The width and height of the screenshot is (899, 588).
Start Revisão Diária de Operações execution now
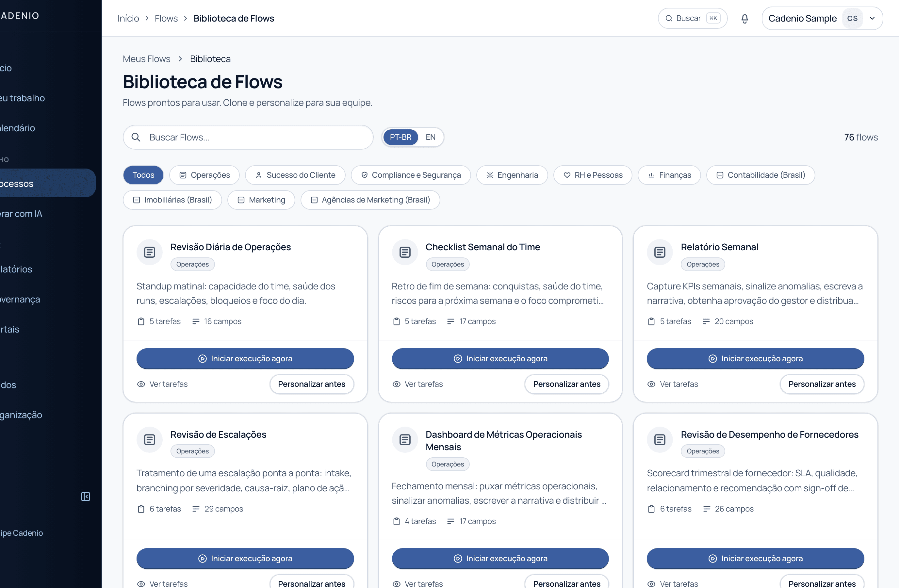[x=245, y=358]
